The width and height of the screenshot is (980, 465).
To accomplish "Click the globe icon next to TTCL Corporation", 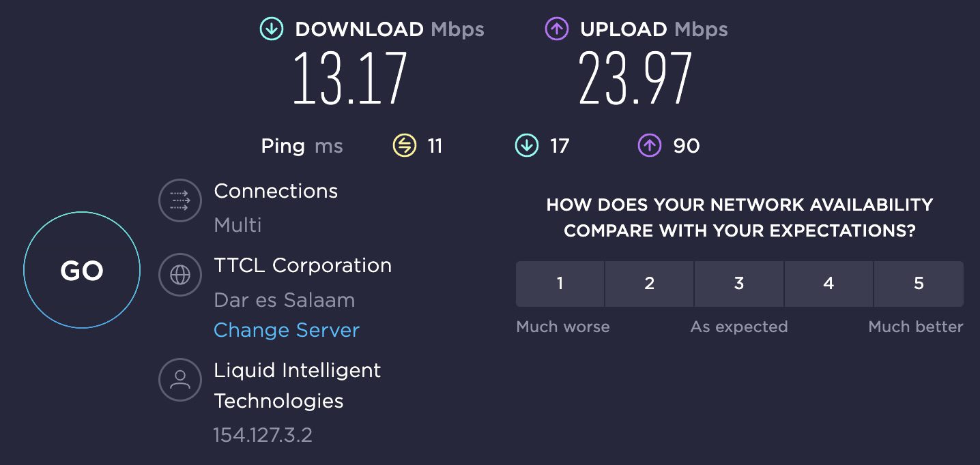I will click(x=179, y=275).
